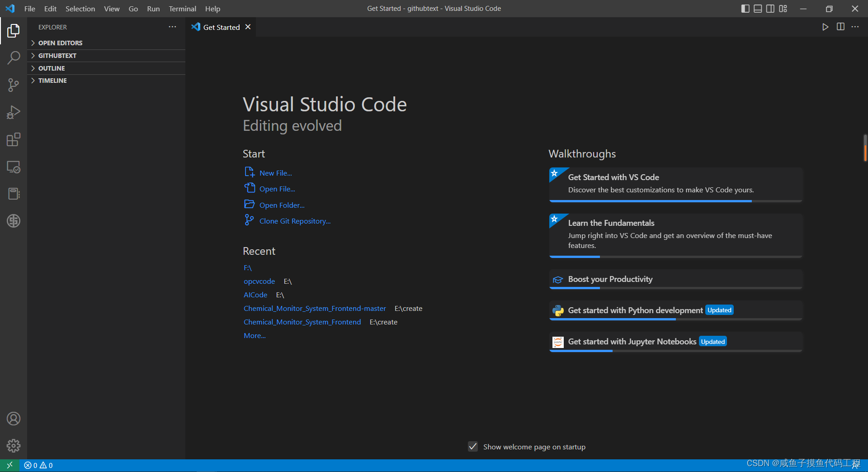Open the Extensions view
This screenshot has height=472, width=868.
[14, 139]
